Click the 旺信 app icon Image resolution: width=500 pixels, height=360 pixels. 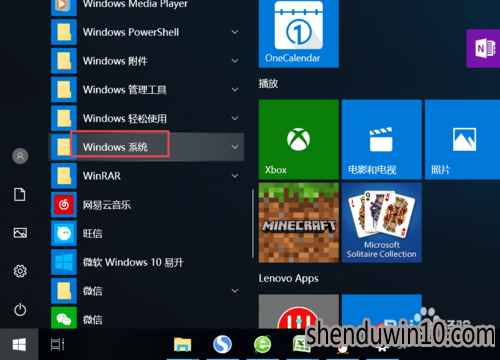(64, 233)
